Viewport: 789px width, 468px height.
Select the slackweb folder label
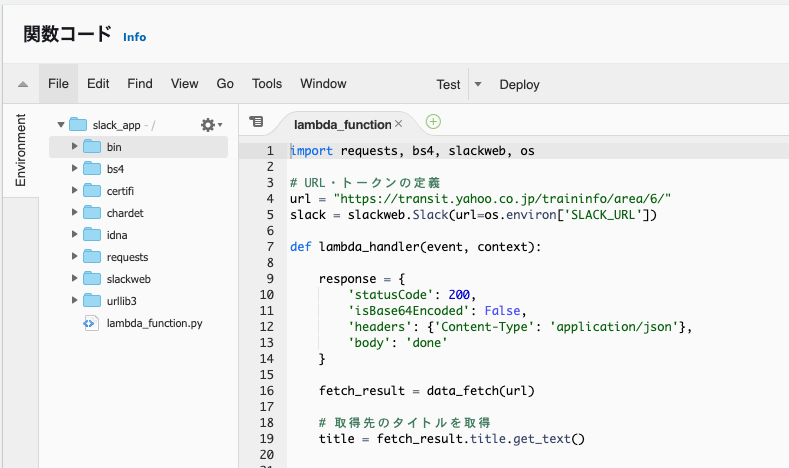[128, 279]
